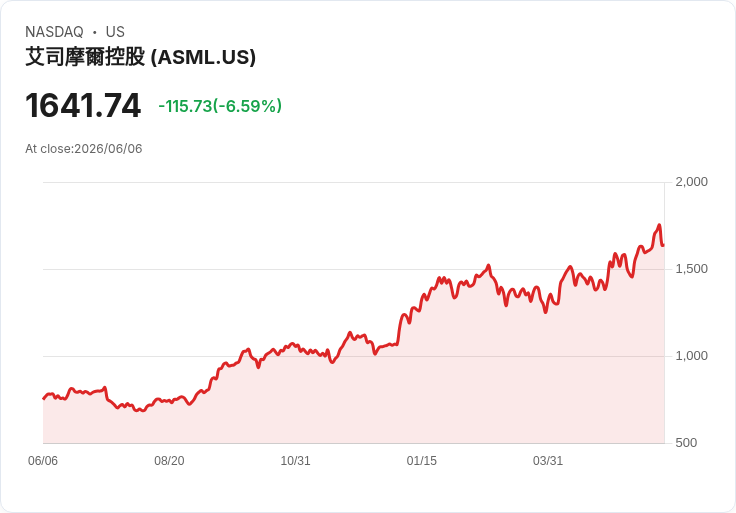Click the separator dot between NASDAQ and US

[x=94, y=32]
